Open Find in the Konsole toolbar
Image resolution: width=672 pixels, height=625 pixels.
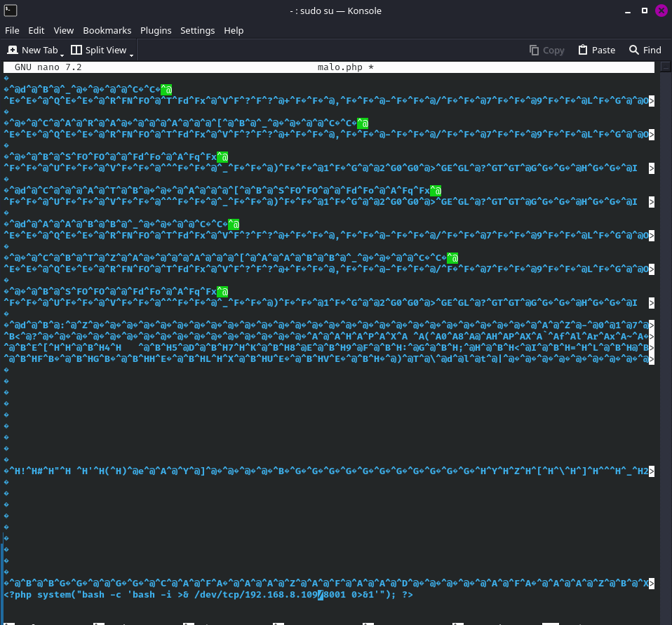point(645,51)
